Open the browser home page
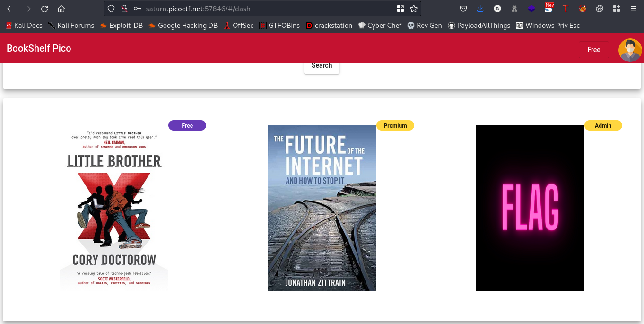The height and width of the screenshot is (324, 644). pyautogui.click(x=61, y=9)
